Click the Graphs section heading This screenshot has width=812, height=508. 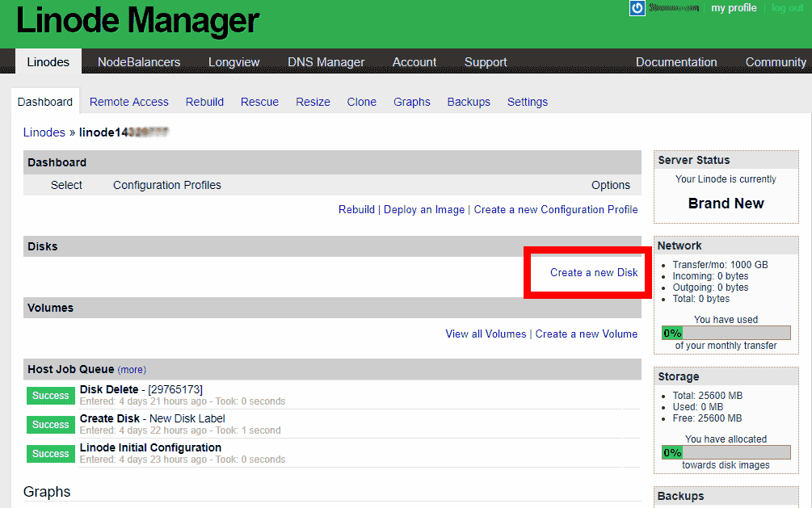[x=47, y=491]
